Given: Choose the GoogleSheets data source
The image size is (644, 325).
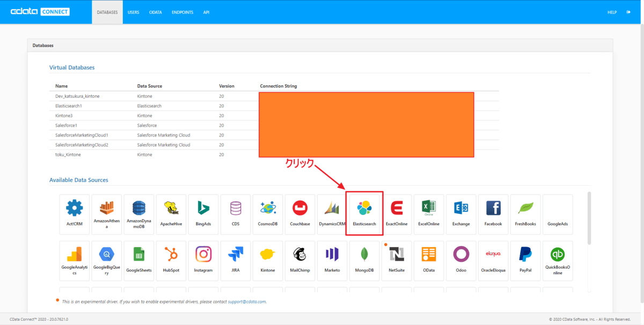Looking at the screenshot, I should coord(139,261).
